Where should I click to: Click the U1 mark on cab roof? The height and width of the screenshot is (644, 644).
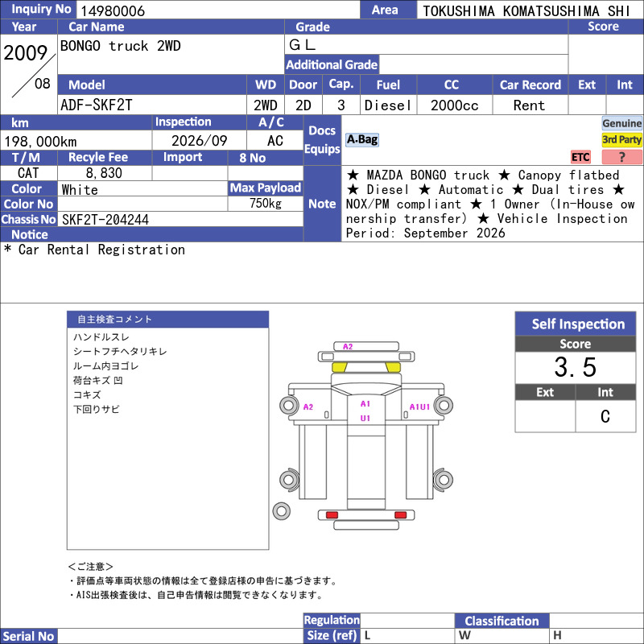365,418
